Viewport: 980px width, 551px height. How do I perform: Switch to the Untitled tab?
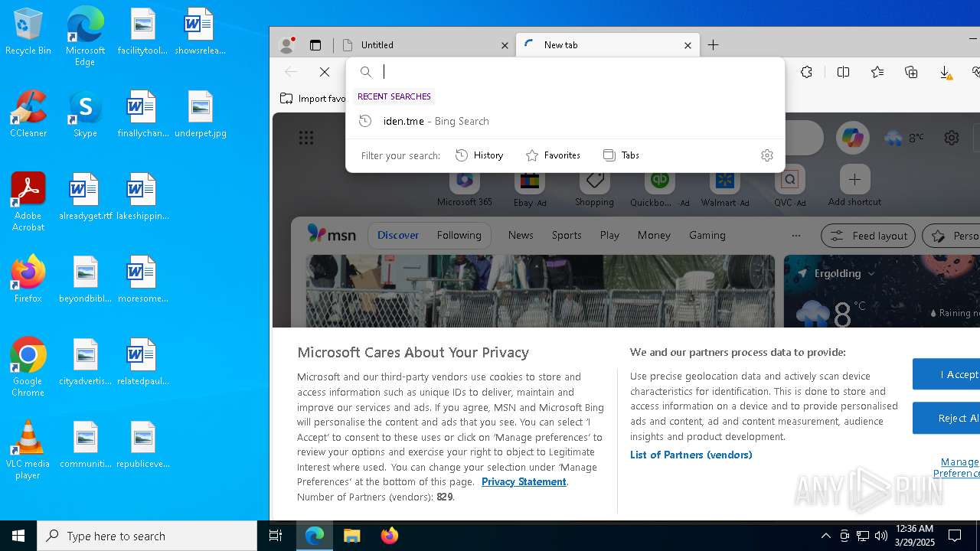[423, 45]
